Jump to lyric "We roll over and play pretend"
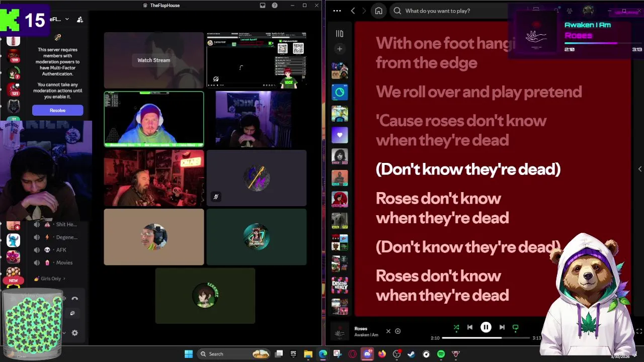644x362 pixels. tap(478, 92)
